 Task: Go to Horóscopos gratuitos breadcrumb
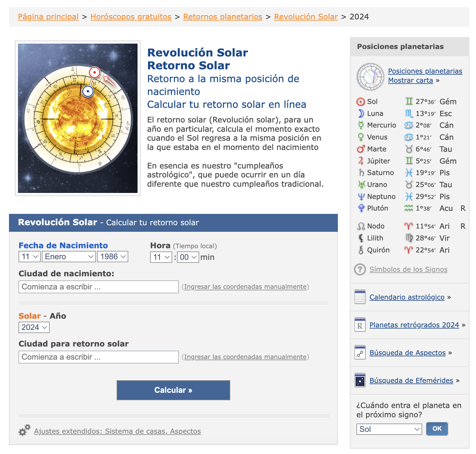point(131,17)
